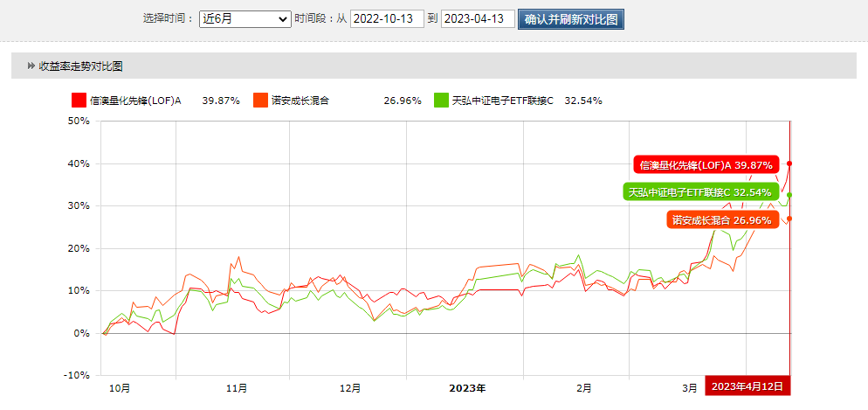Click green tooltip 天弘中证电子ETF联接C 32.54%
This screenshot has height=410, width=868.
coord(700,192)
